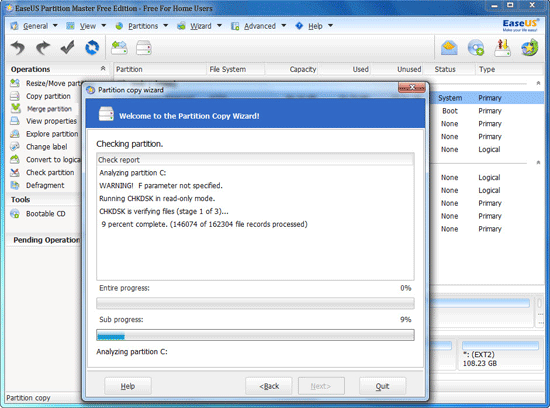Click the Partition column header
The width and height of the screenshot is (550, 408).
click(160, 69)
